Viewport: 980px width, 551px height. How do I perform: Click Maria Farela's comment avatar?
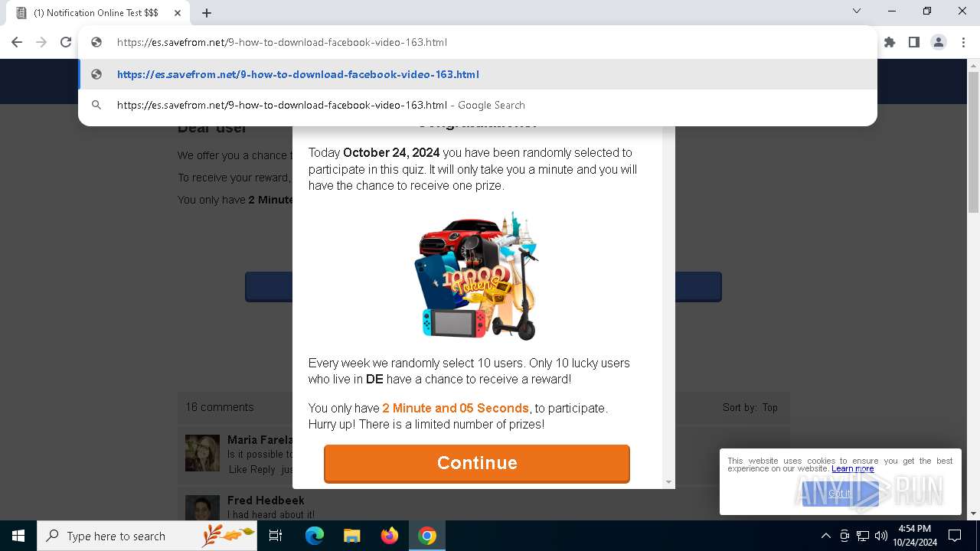(x=202, y=453)
